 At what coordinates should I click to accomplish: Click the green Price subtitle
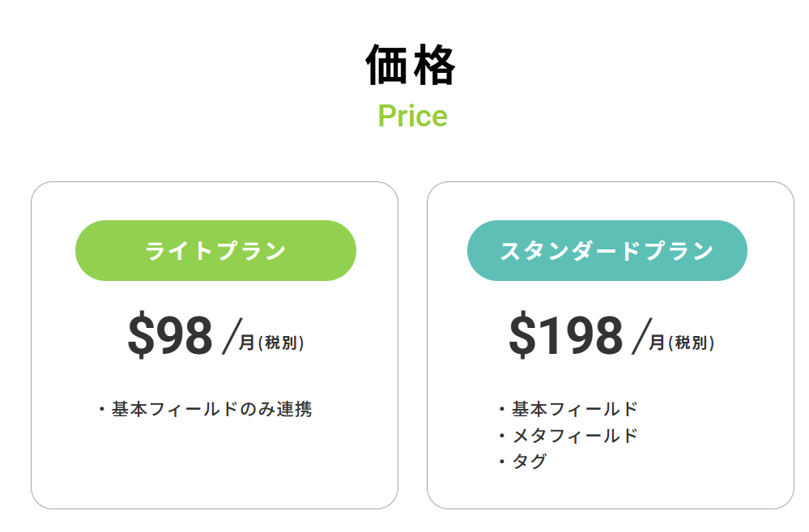412,117
